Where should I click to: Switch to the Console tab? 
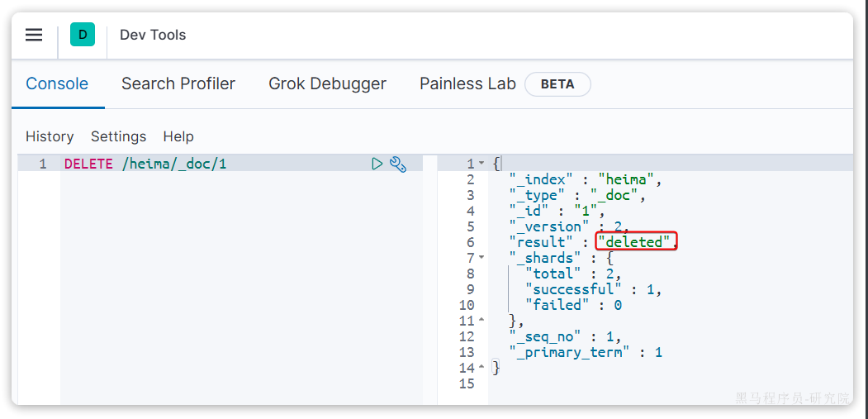57,83
